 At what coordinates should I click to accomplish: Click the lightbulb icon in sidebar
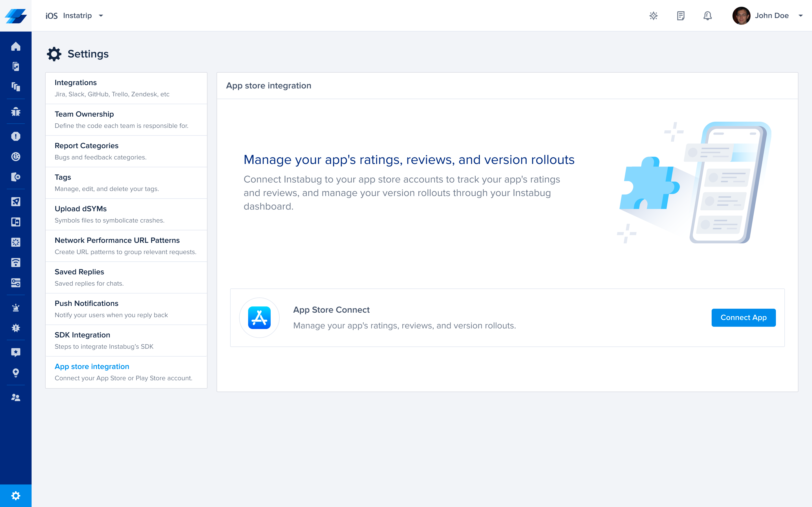[16, 373]
